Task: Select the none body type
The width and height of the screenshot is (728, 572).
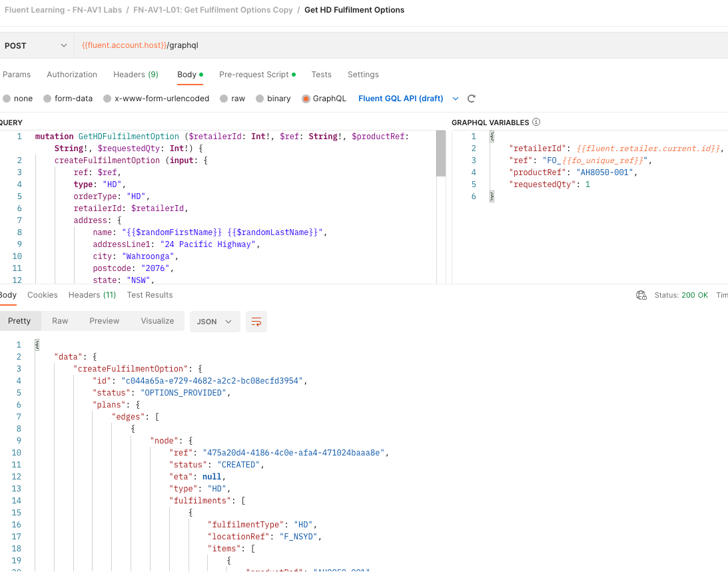Action: 17,99
